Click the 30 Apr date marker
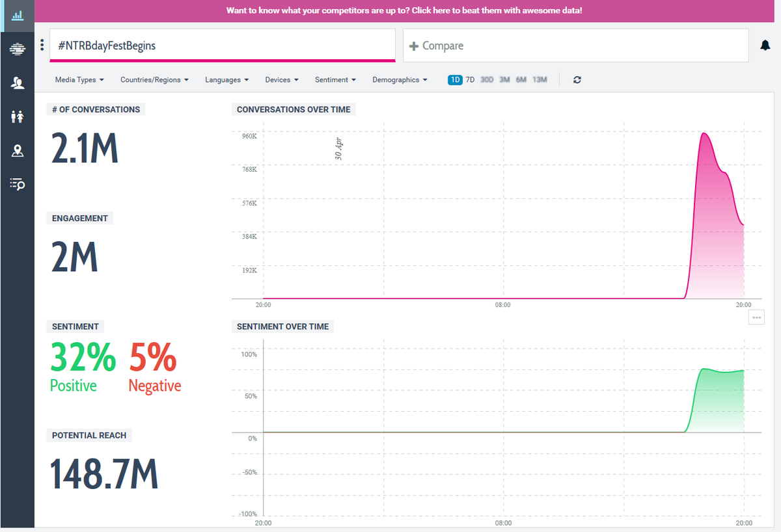The width and height of the screenshot is (781, 532). pos(338,149)
